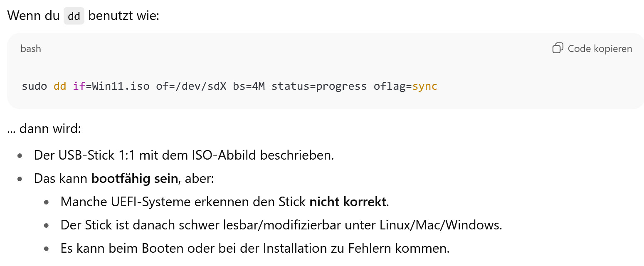Click the "... dann wird:" text
This screenshot has height=266, width=644.
point(44,128)
